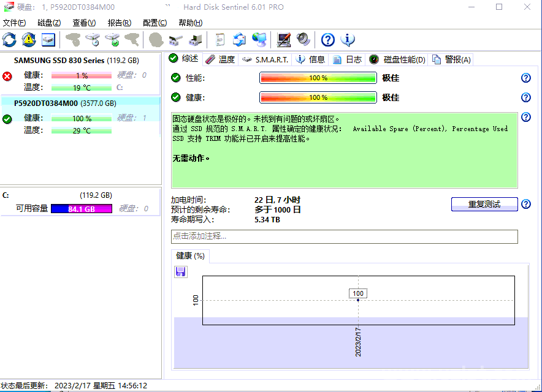Click the C: partition label

[6, 195]
